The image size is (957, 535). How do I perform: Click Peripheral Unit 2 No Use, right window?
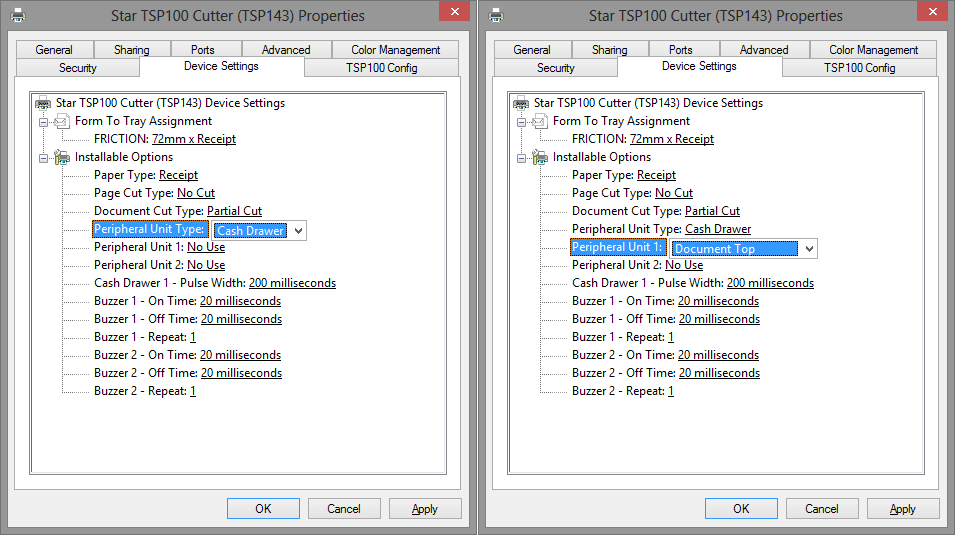[684, 265]
